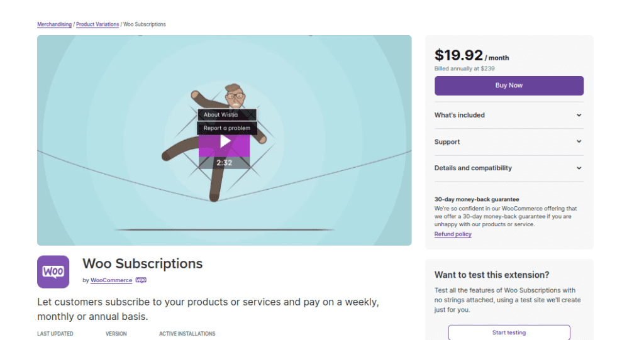644x340 pixels.
Task: Click the cartoon character's face in video
Action: [x=235, y=97]
